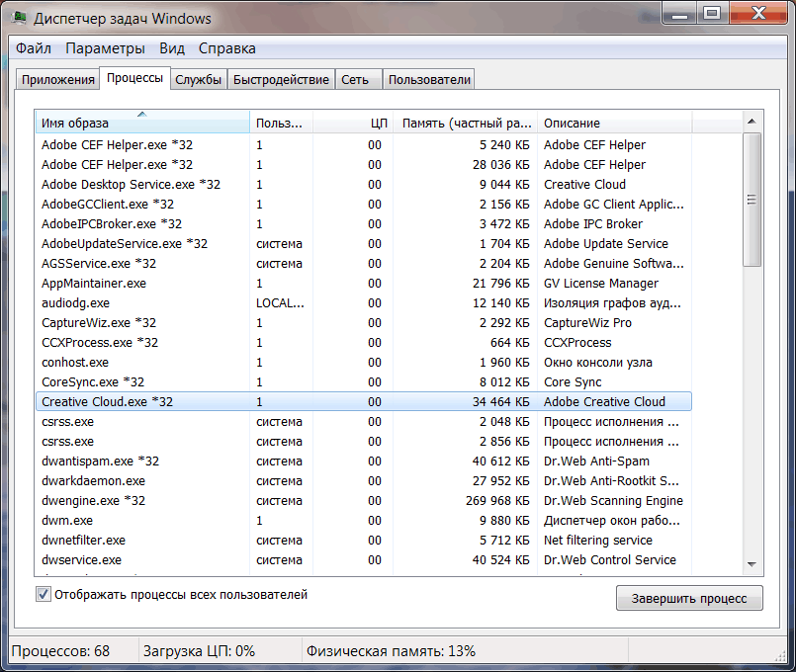Select the AdobeGCClient.exe *32 process

[x=364, y=205]
